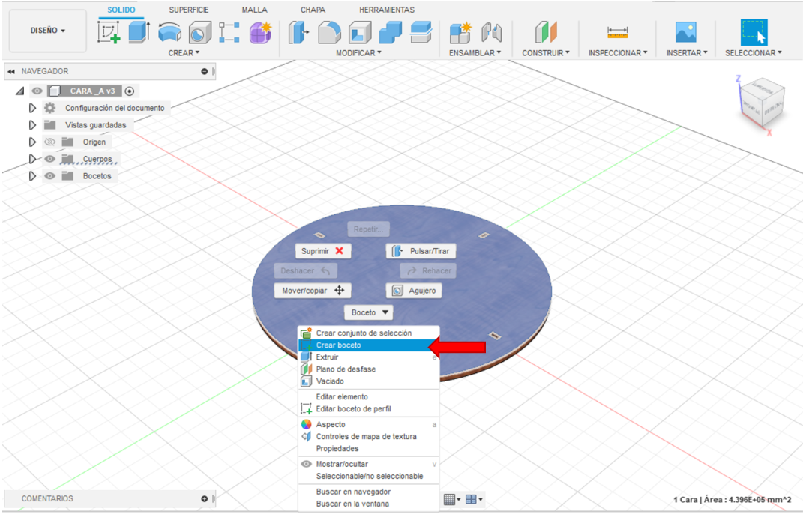This screenshot has height=514, width=812.
Task: Click the Agujero marking menu button
Action: [x=414, y=291]
